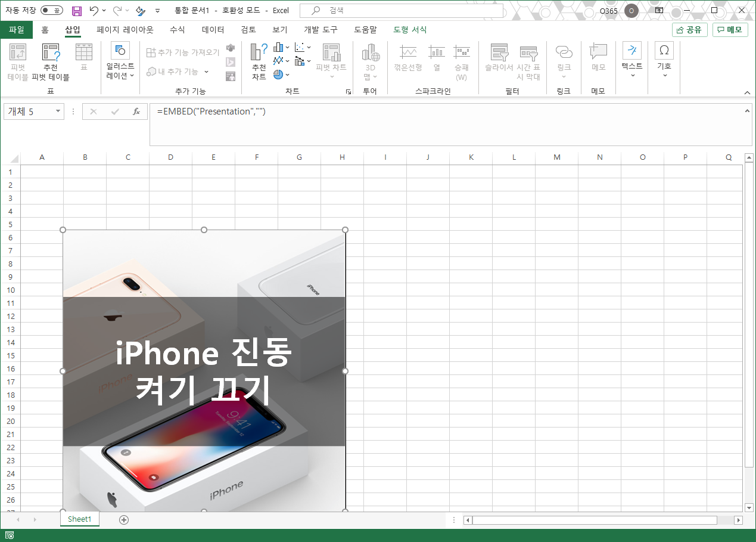Click the 추천 피벗 테이블 icon
This screenshot has width=756, height=542.
(51, 62)
